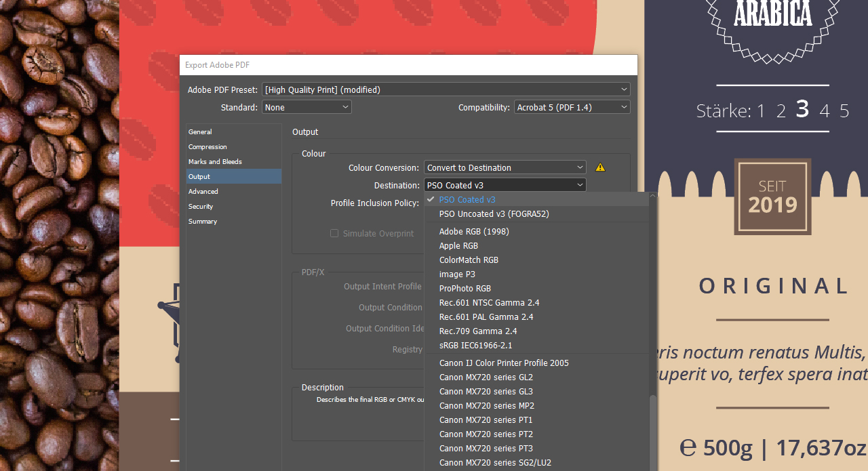868x471 pixels.
Task: Select Rec.601 PAL Gamma 2.4
Action: click(x=536, y=316)
